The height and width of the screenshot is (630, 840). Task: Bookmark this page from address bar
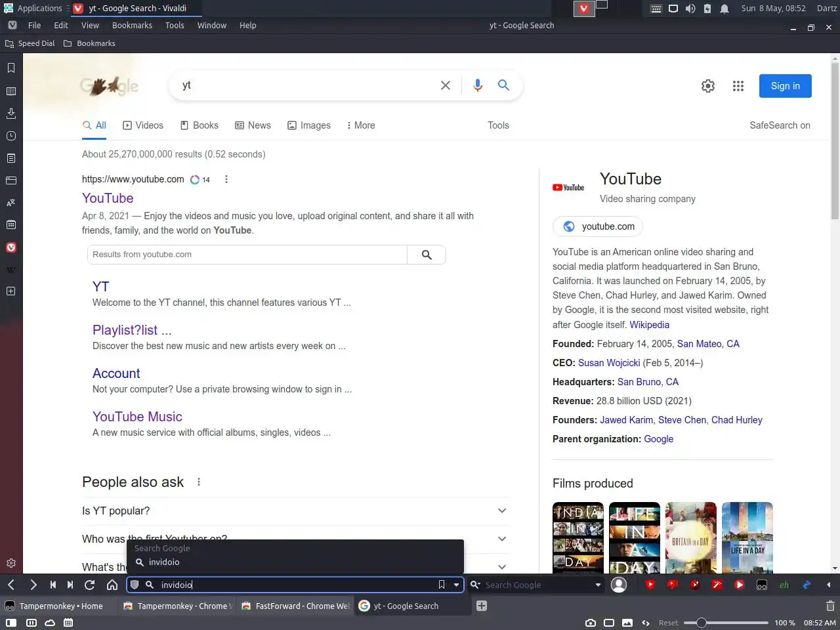click(x=442, y=585)
